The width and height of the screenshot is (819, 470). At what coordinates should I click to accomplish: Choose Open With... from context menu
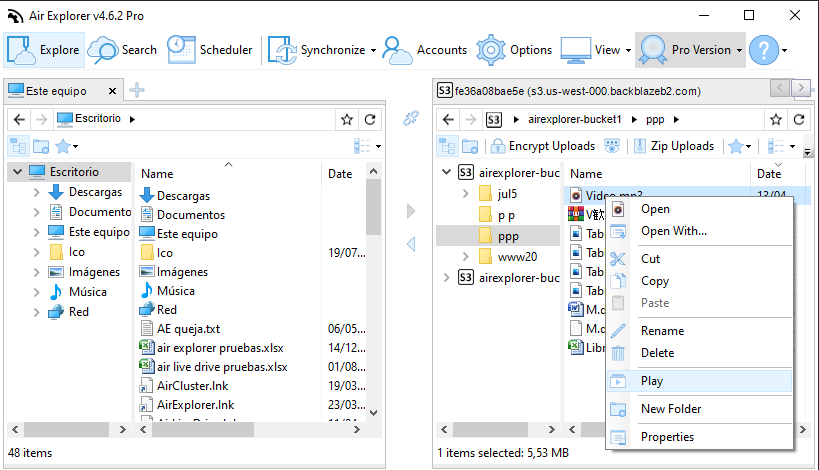click(x=700, y=231)
